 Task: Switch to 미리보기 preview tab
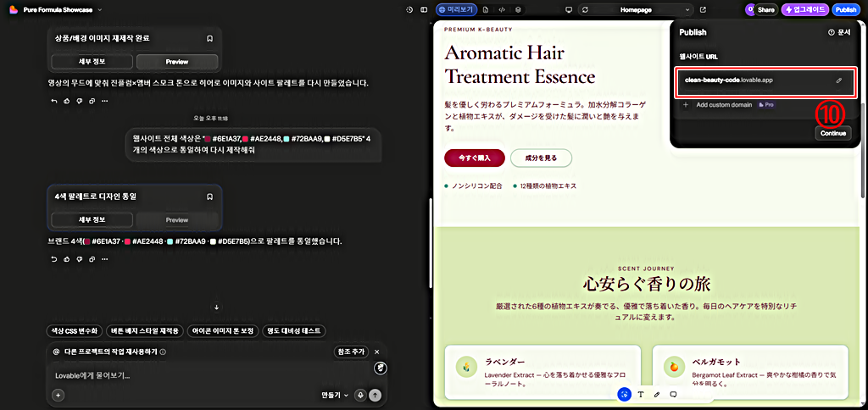click(x=456, y=10)
